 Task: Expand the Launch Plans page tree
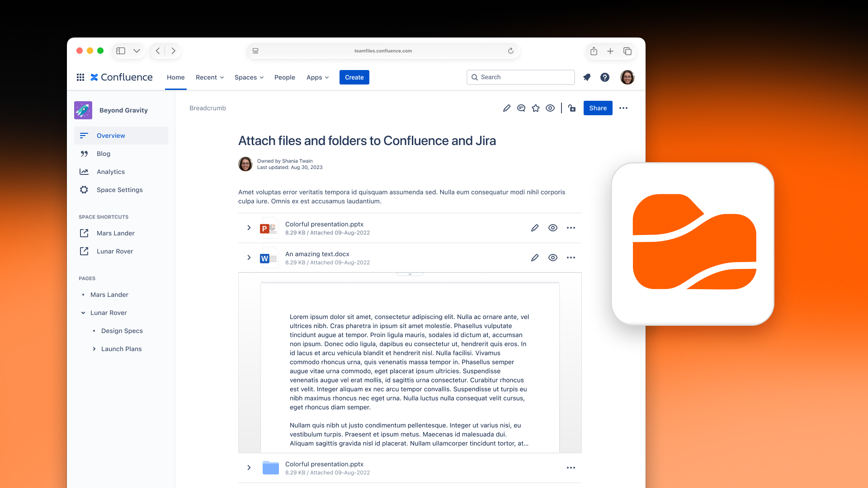tap(94, 349)
